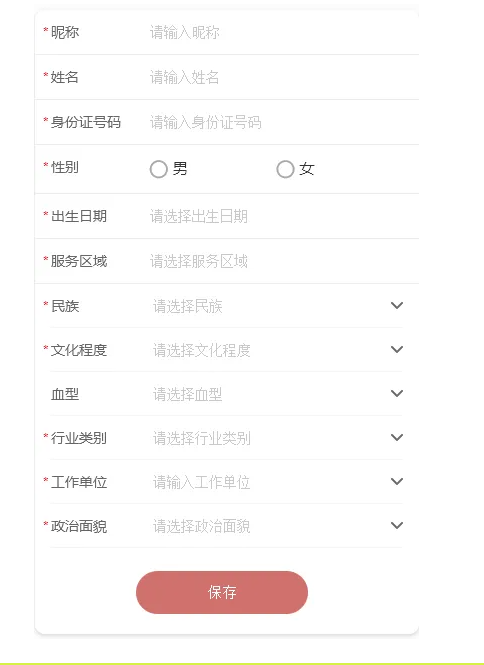This screenshot has width=484, height=665.
Task: Open the 请选择政治面貌 selector
Action: click(269, 526)
